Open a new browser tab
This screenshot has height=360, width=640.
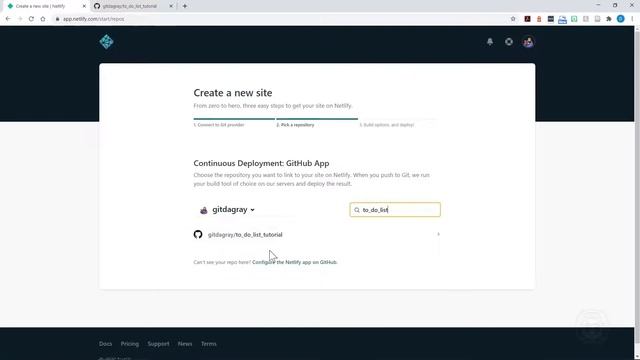pos(184,6)
